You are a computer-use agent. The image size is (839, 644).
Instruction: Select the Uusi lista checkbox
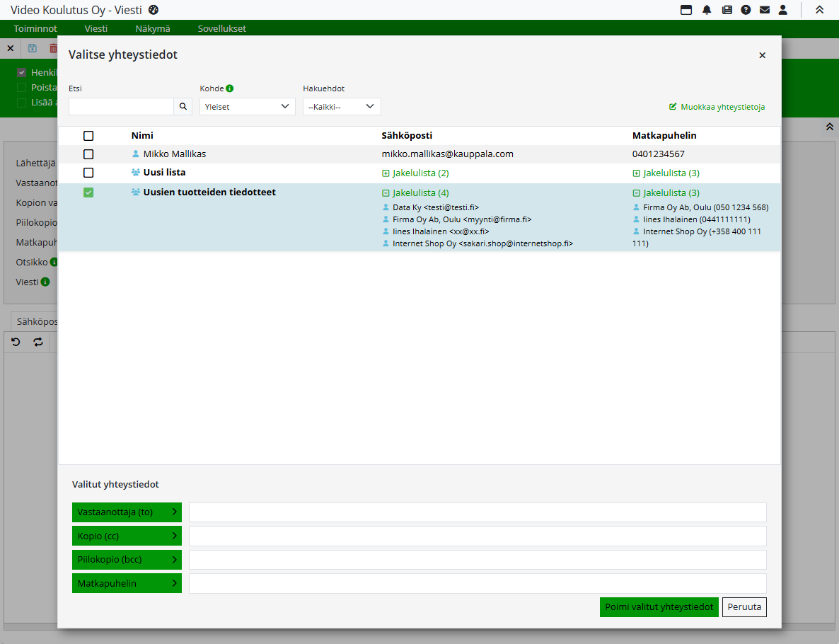click(x=88, y=173)
